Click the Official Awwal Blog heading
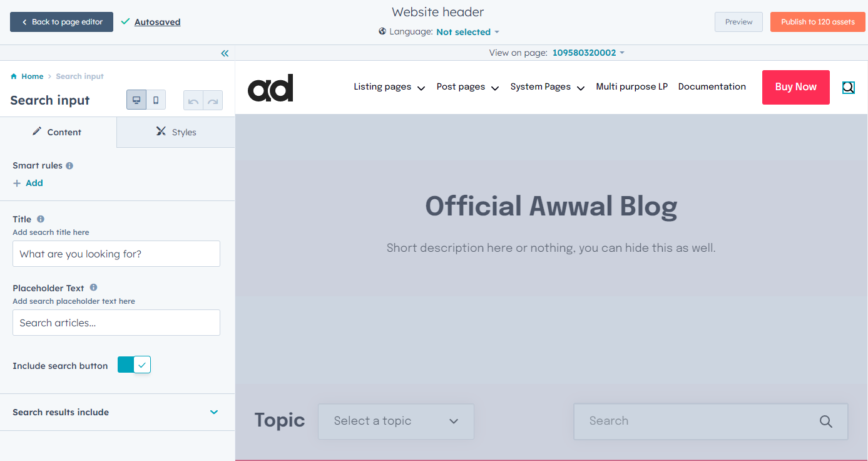 coord(551,206)
